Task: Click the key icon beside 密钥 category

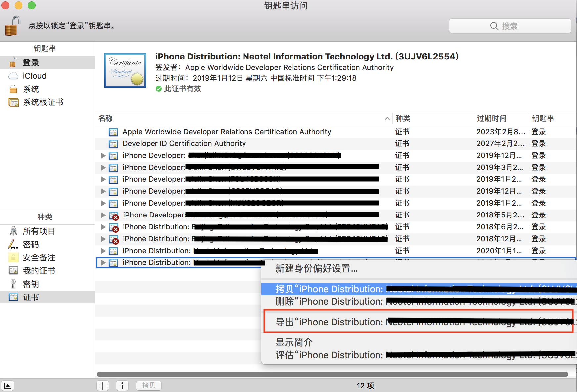Action: 13,284
